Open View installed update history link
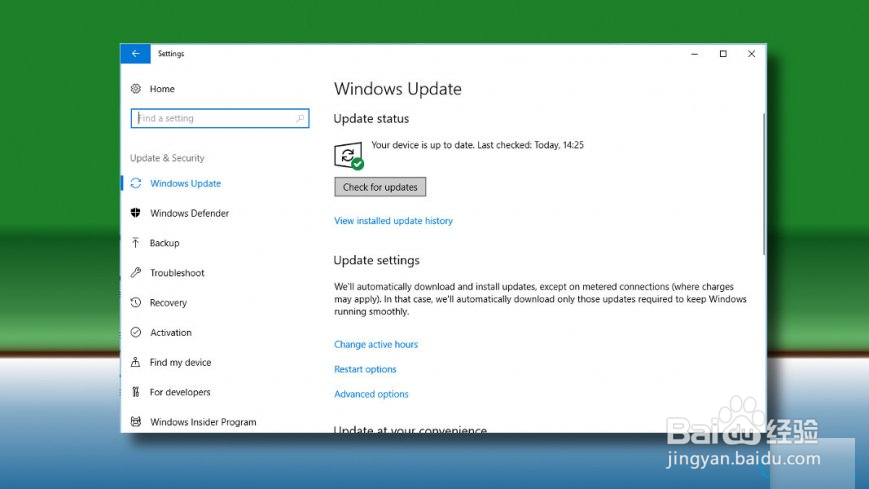Image resolution: width=869 pixels, height=489 pixels. tap(393, 221)
